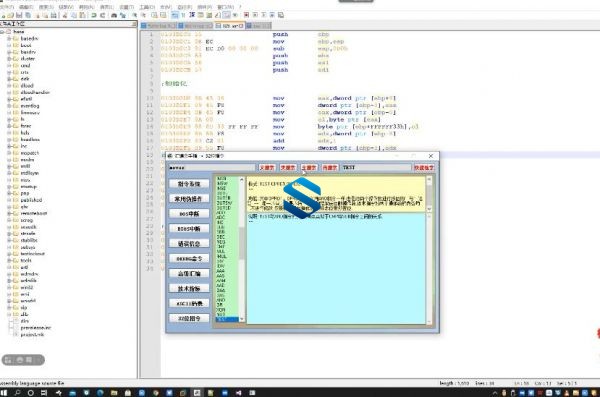Click the taskbar Search magnifier icon

pyautogui.click(x=18, y=393)
